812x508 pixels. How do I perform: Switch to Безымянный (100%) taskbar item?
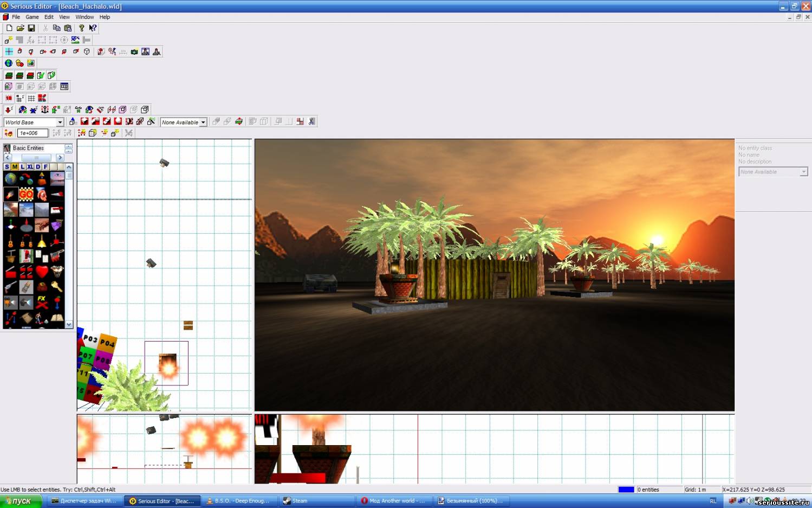point(471,501)
